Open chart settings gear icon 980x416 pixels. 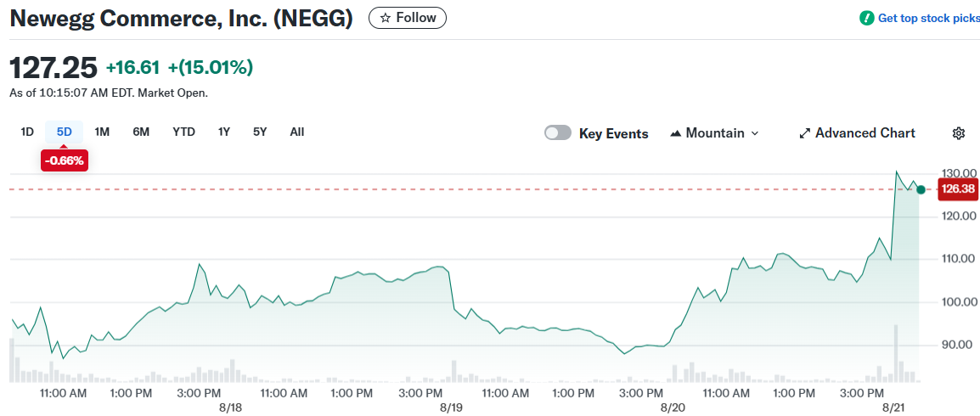click(x=959, y=133)
